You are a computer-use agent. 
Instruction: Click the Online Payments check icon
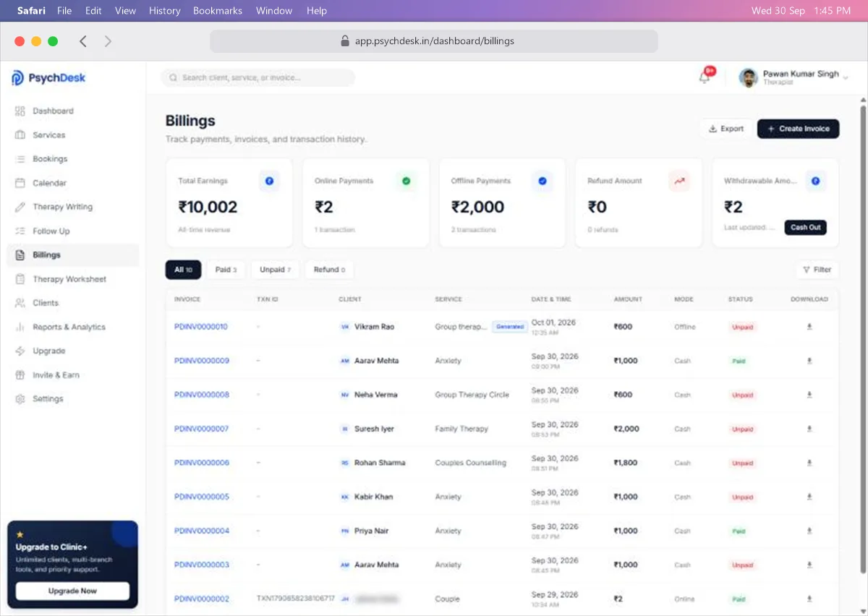pos(406,181)
